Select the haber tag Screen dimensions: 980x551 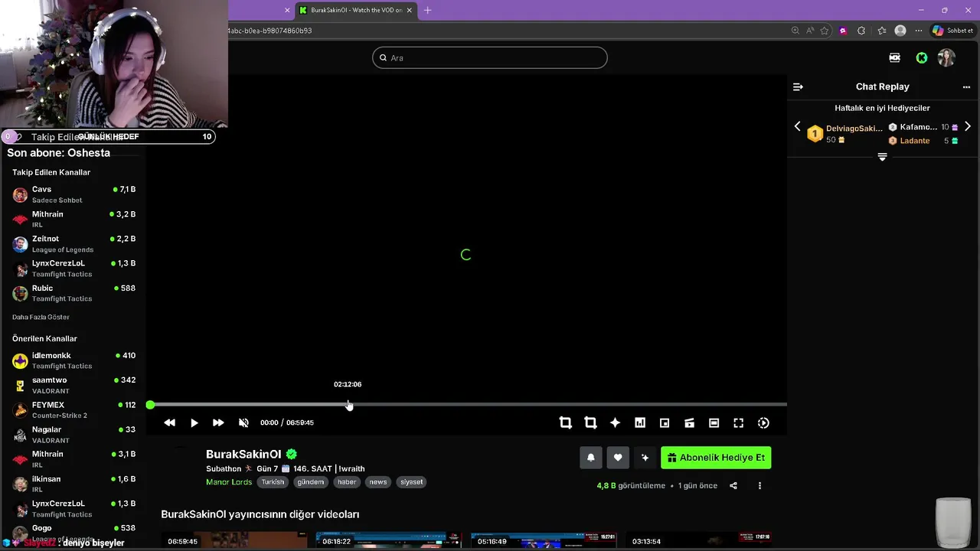348,482
